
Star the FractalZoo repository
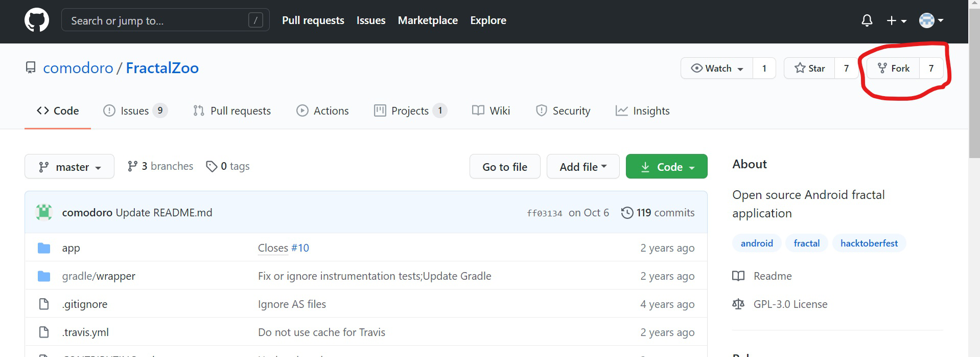coord(810,68)
